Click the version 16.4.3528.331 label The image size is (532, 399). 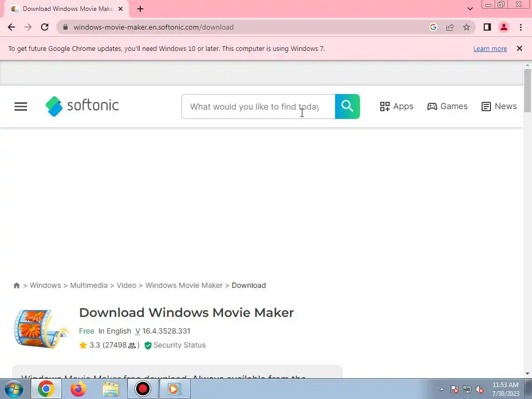pos(163,331)
